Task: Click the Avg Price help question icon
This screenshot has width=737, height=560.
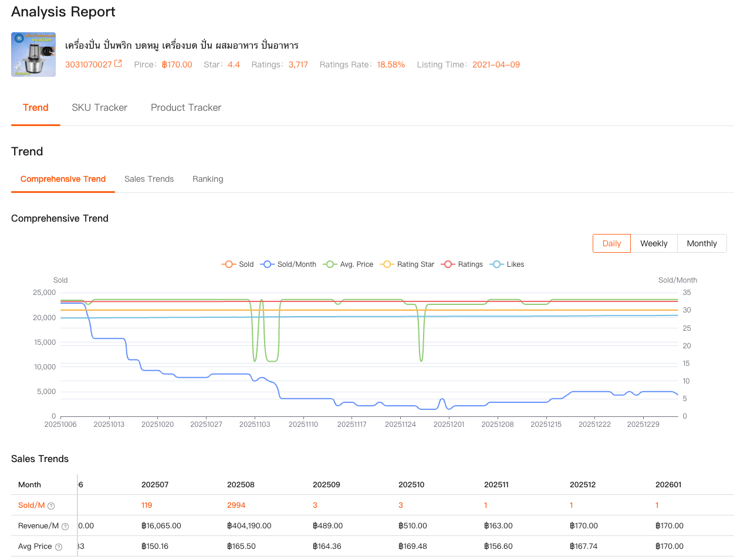Action: point(59,547)
